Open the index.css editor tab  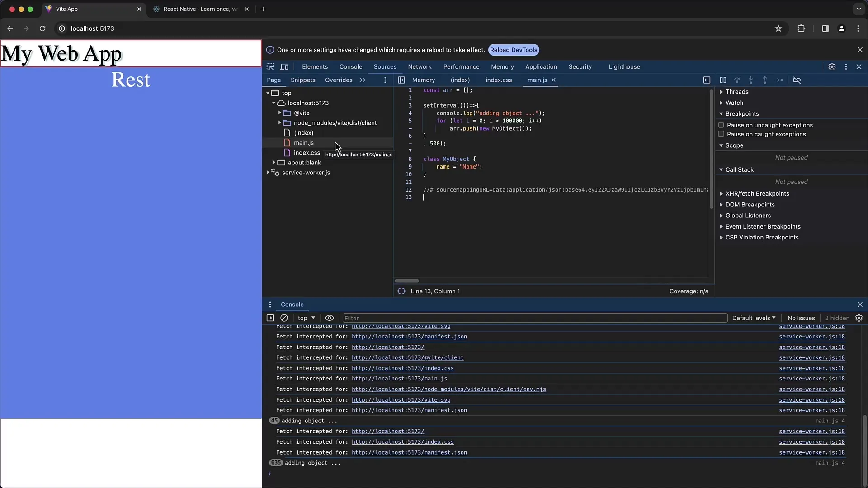point(499,80)
